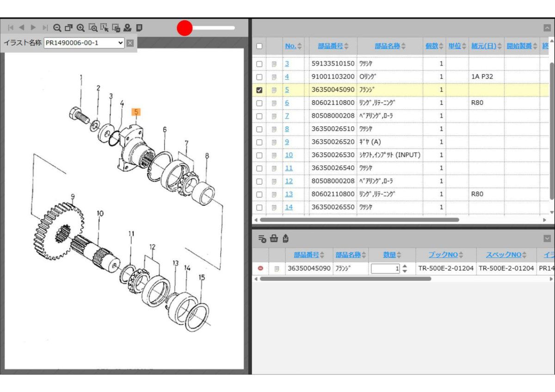Activate the zoom-to-area marquee tool
This screenshot has width=555, height=392.
(x=92, y=28)
